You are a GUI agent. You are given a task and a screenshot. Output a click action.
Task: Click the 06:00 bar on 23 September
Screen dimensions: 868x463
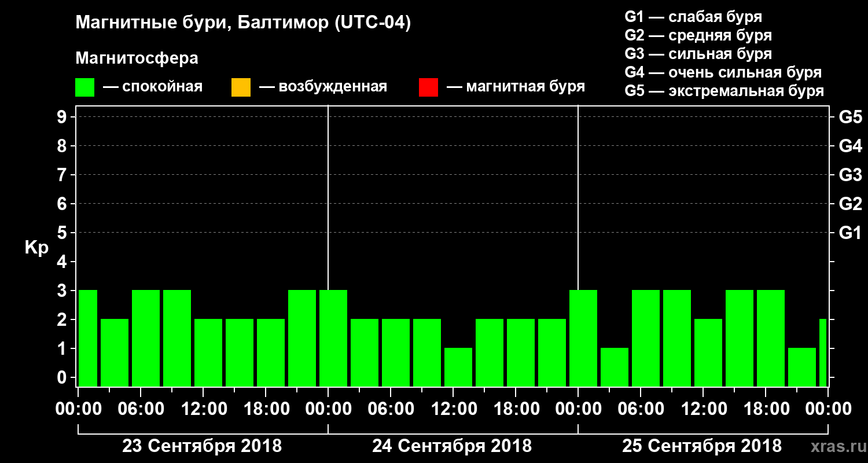click(x=146, y=338)
